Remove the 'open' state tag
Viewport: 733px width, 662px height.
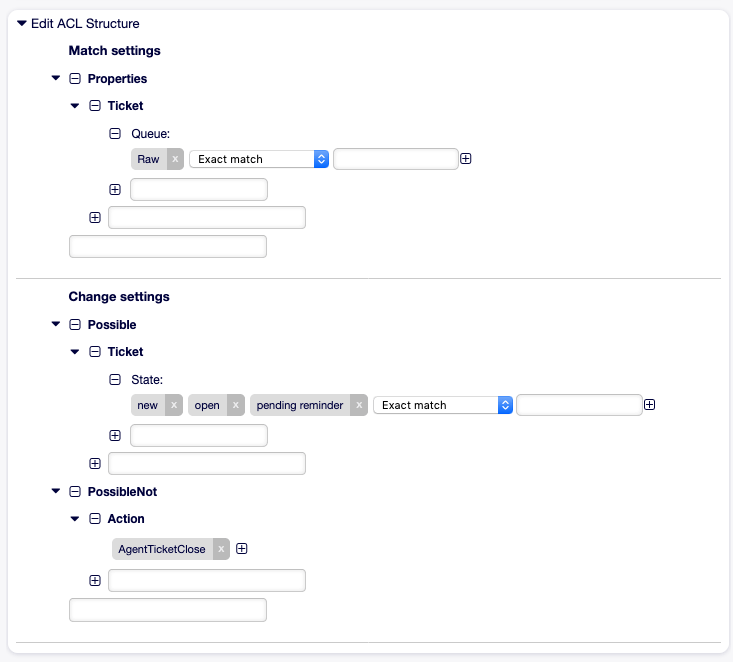(x=236, y=405)
